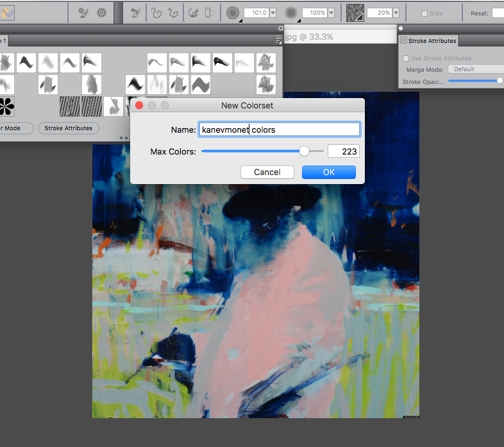The width and height of the screenshot is (504, 447).
Task: Open the brush size 101.0 dropdown arrow
Action: (273, 13)
